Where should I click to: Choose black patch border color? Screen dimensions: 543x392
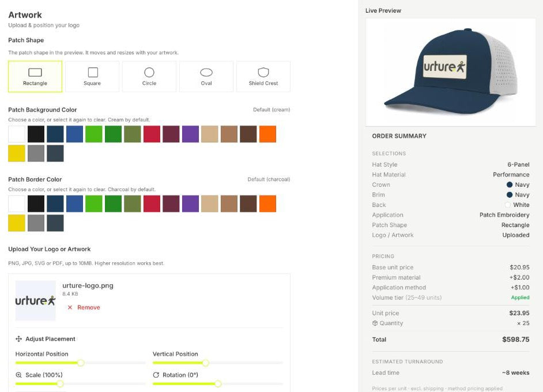tap(36, 203)
